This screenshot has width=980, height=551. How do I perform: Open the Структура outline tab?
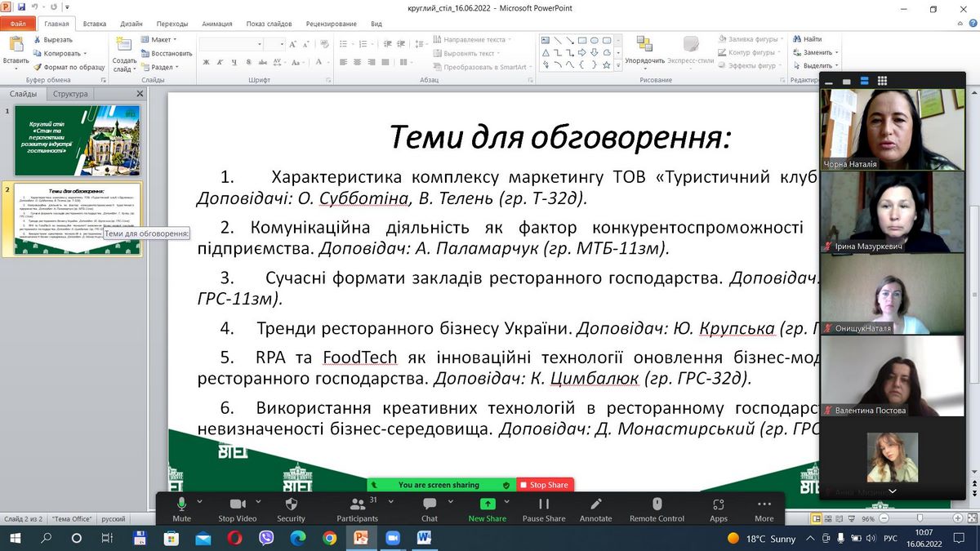pyautogui.click(x=70, y=94)
